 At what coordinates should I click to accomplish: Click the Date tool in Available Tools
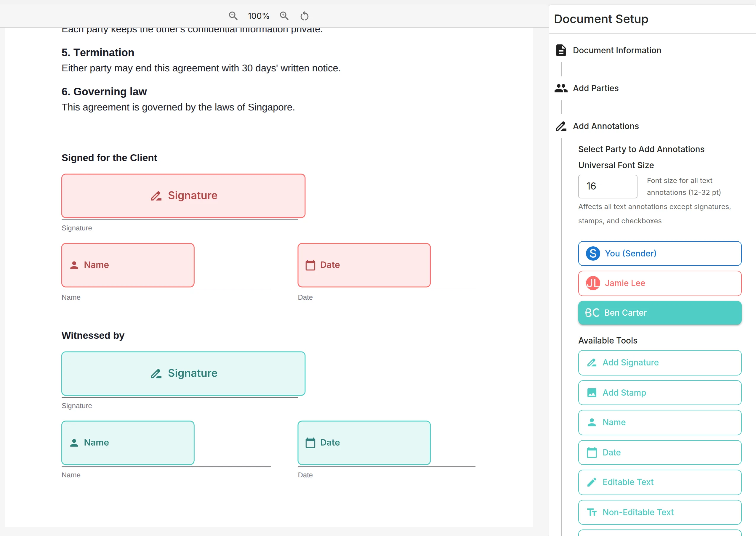[x=660, y=452]
